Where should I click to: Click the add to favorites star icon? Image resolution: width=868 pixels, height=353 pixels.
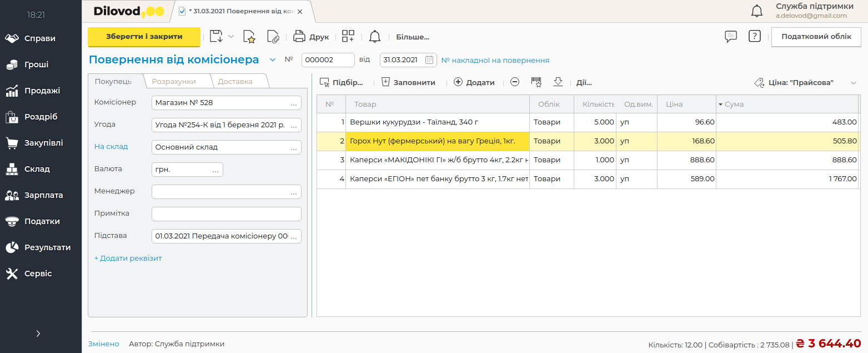tap(249, 37)
